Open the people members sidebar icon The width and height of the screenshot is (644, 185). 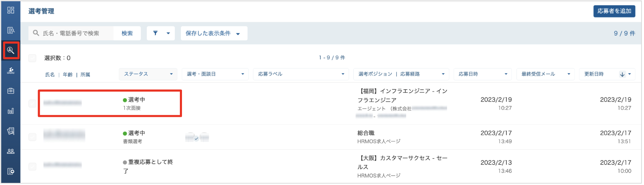(x=11, y=151)
